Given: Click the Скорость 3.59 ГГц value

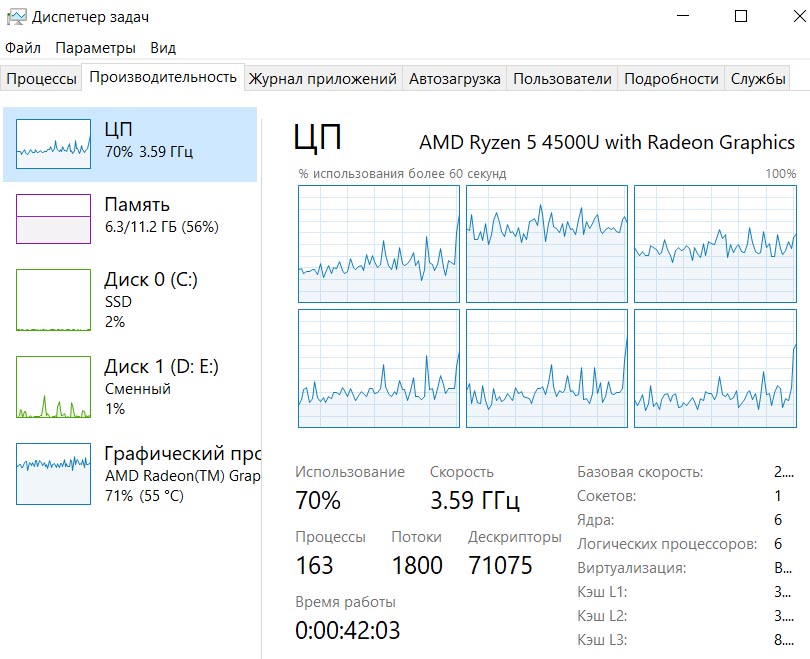Looking at the screenshot, I should (x=475, y=500).
